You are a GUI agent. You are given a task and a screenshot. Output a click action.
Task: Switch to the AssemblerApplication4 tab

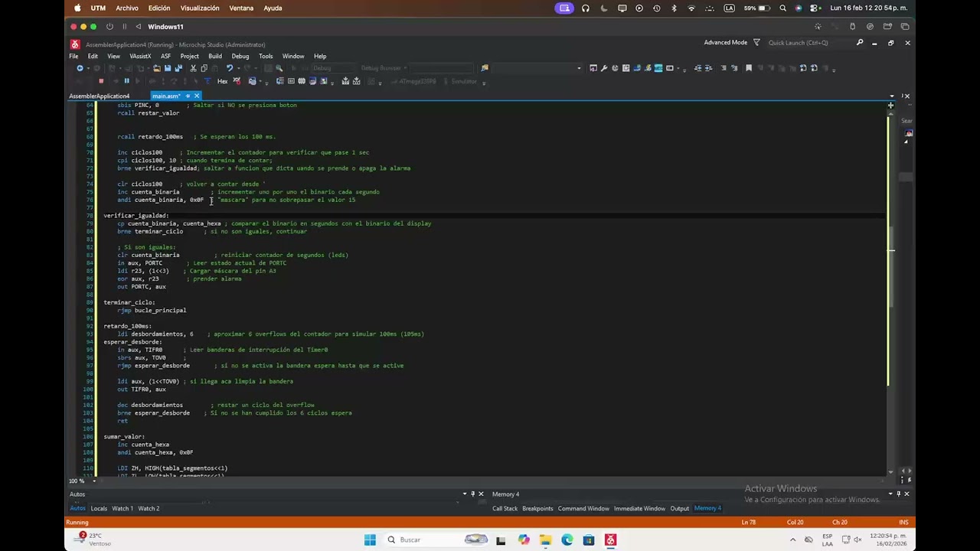100,96
